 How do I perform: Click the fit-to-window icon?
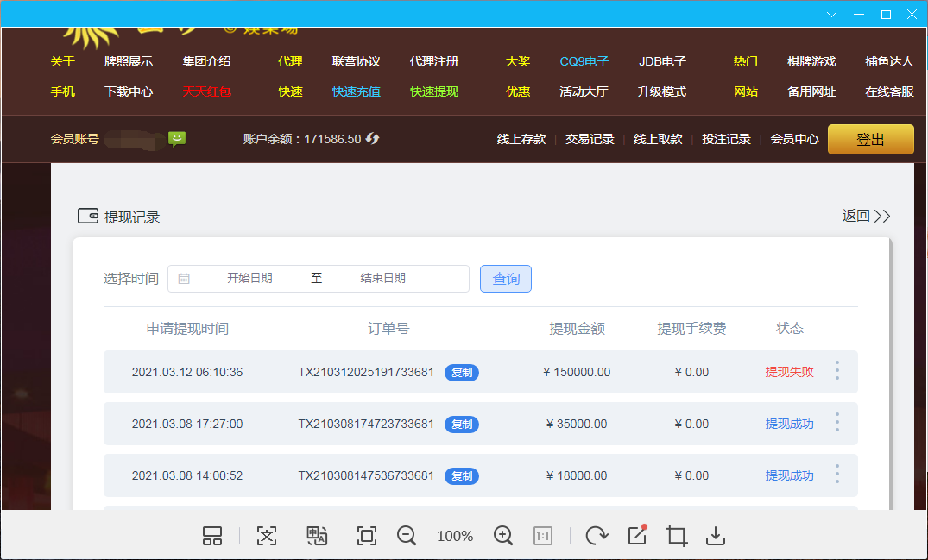click(x=367, y=536)
